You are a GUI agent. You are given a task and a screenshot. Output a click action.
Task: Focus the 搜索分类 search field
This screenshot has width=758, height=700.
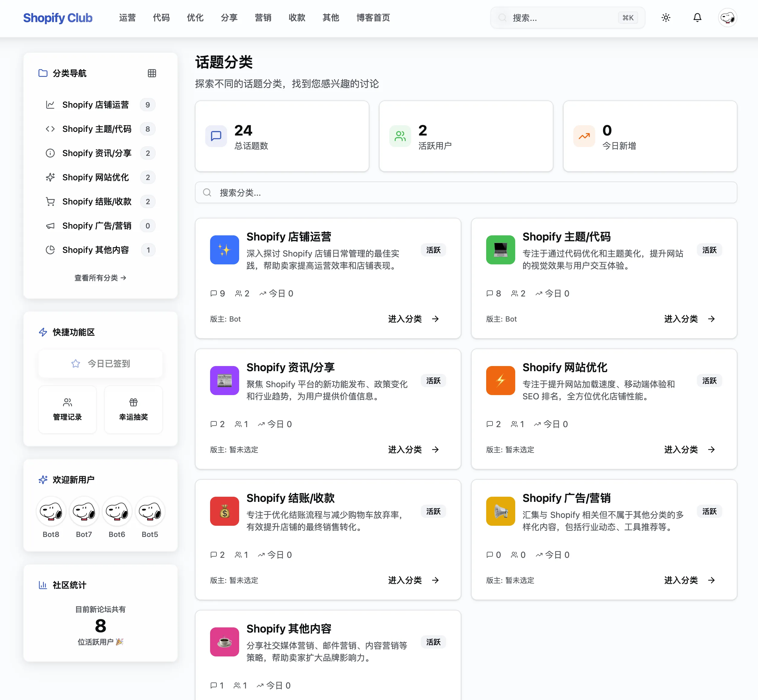click(x=466, y=193)
